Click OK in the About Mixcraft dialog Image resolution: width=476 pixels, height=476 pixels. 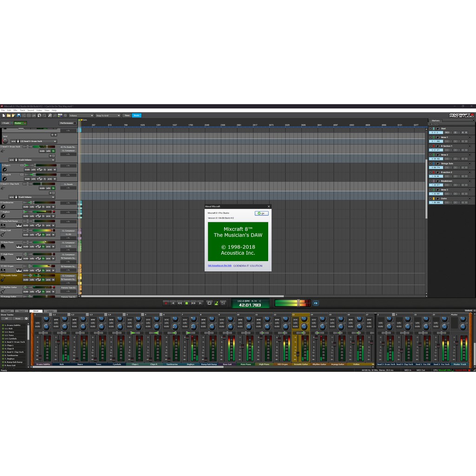(x=262, y=213)
